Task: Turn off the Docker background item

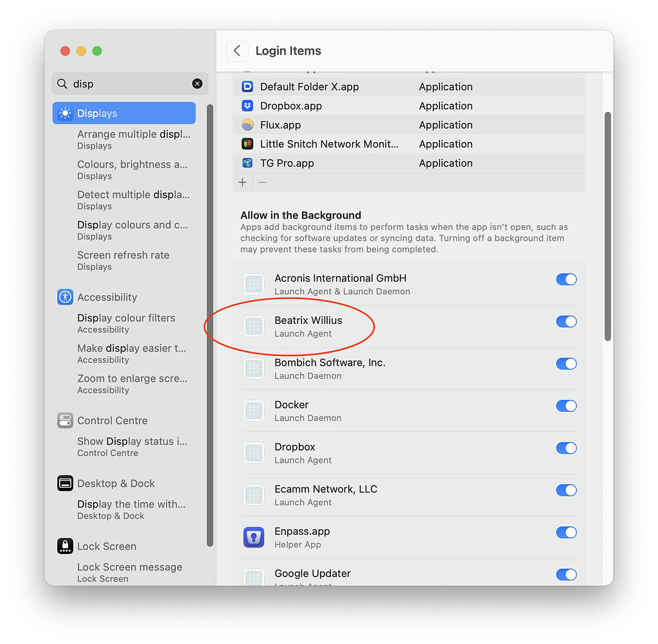Action: (x=566, y=406)
